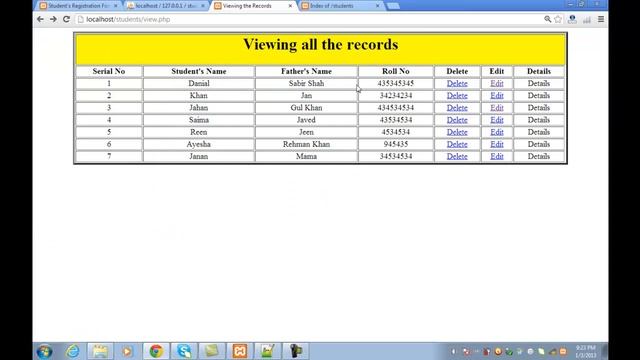Open the Chrome menu icon

point(601,19)
